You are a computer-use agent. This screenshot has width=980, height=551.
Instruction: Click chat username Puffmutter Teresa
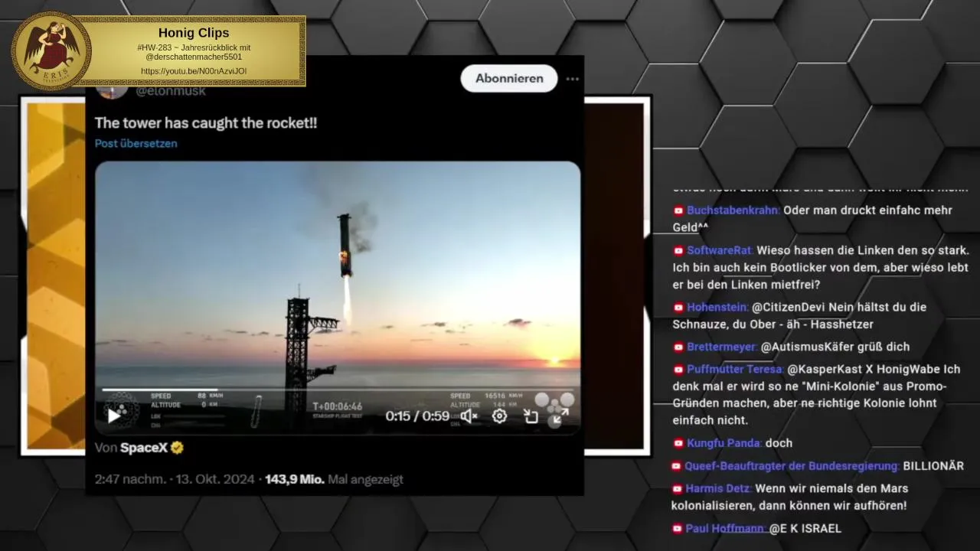click(x=734, y=369)
